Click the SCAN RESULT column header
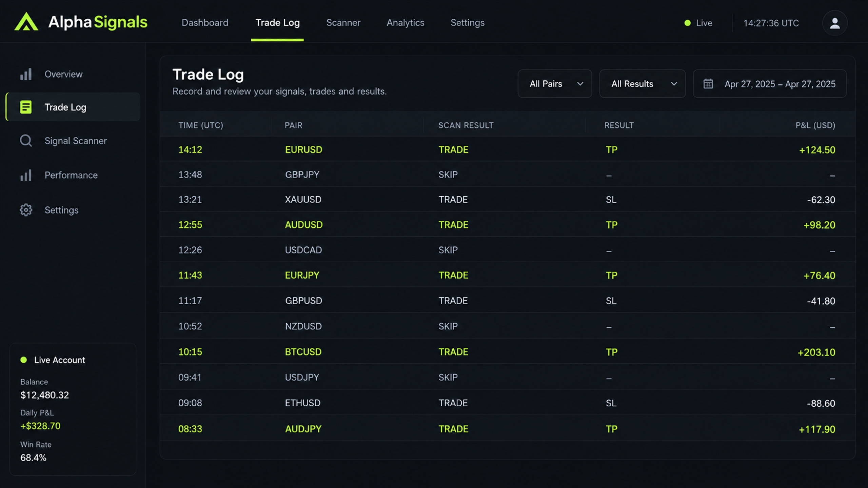 (x=466, y=125)
